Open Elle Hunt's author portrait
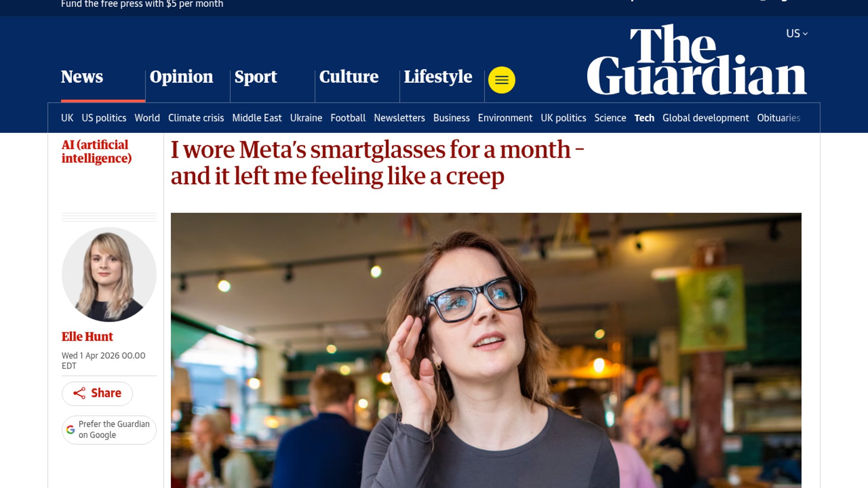Viewport: 868px width, 488px height. pyautogui.click(x=109, y=274)
